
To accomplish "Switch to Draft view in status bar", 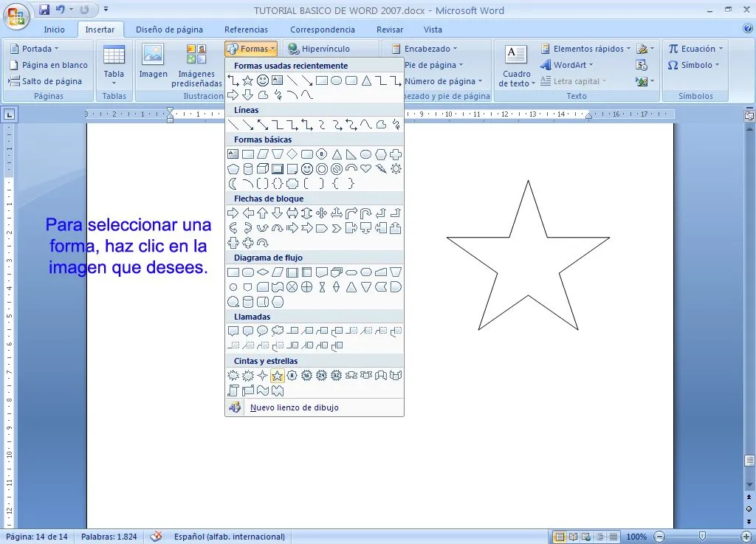I will click(x=614, y=537).
